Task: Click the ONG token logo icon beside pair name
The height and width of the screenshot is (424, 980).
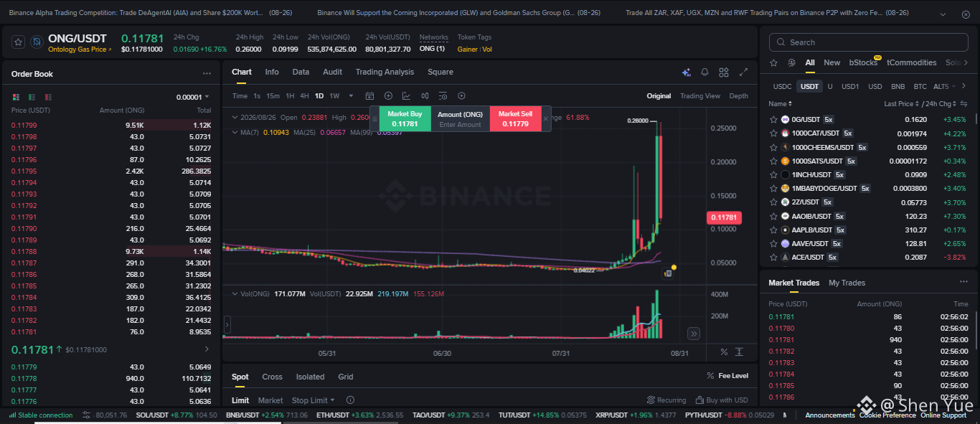Action: [x=37, y=42]
